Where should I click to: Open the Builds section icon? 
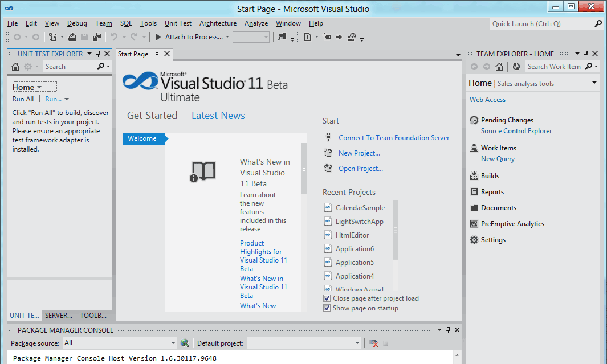click(x=474, y=176)
